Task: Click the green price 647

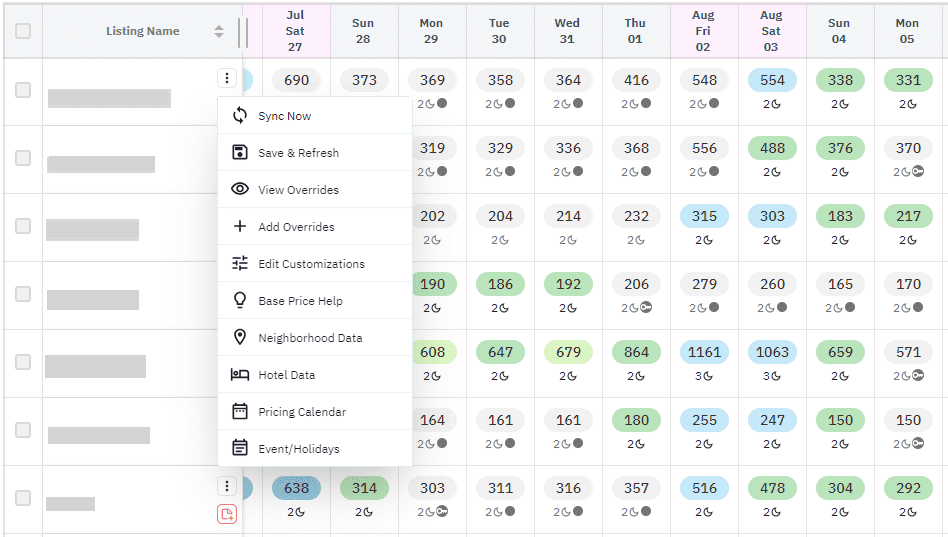Action: tap(500, 352)
